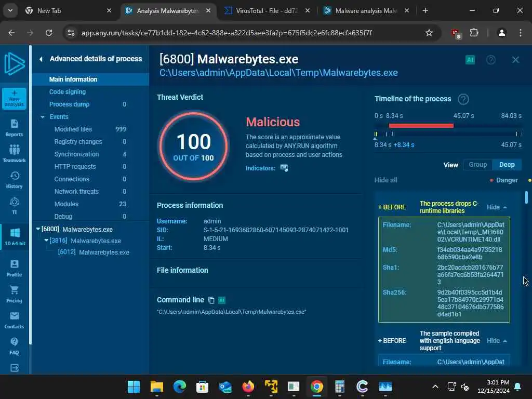Screen dimensions: 532x399
Task: Bookmark this page with the star icon
Action: click(x=429, y=33)
